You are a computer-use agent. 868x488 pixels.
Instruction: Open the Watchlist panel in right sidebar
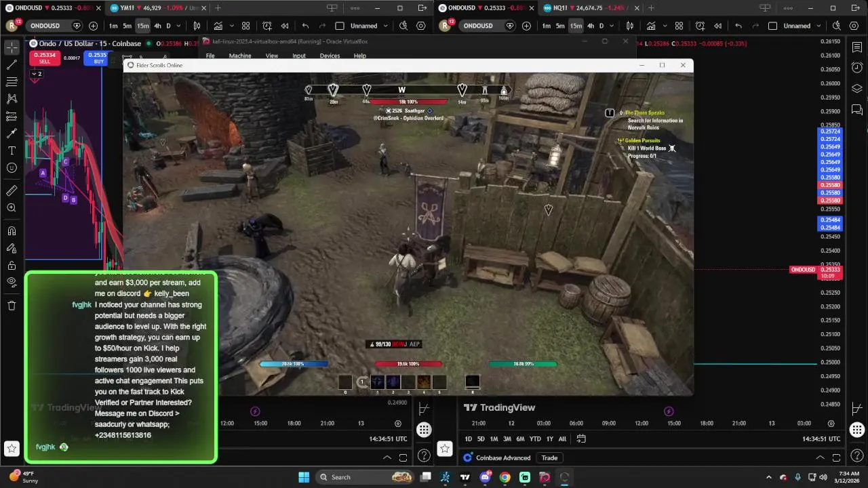[x=857, y=47]
